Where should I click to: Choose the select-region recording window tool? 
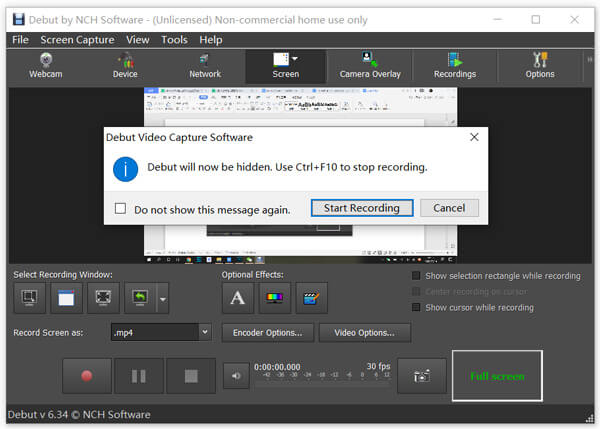[x=29, y=298]
